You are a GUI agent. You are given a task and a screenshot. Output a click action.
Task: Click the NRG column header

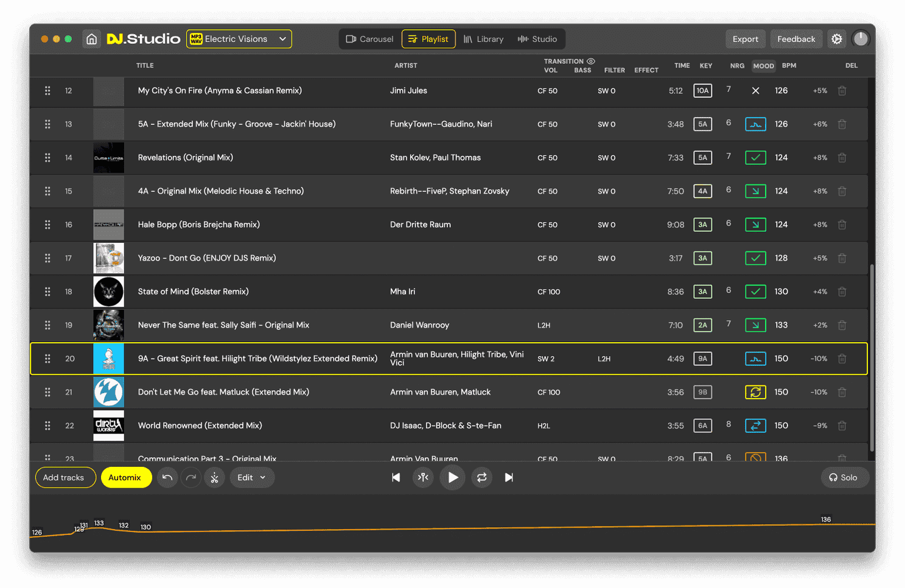tap(737, 66)
